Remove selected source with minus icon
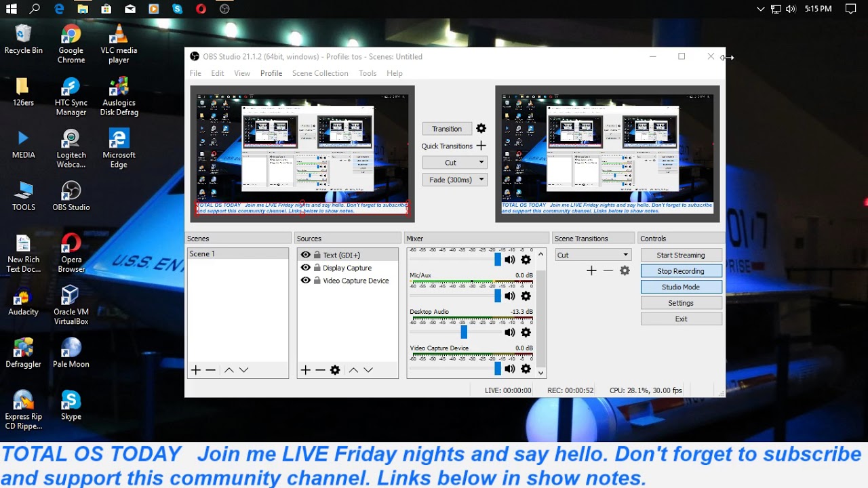This screenshot has width=868, height=488. [x=320, y=370]
